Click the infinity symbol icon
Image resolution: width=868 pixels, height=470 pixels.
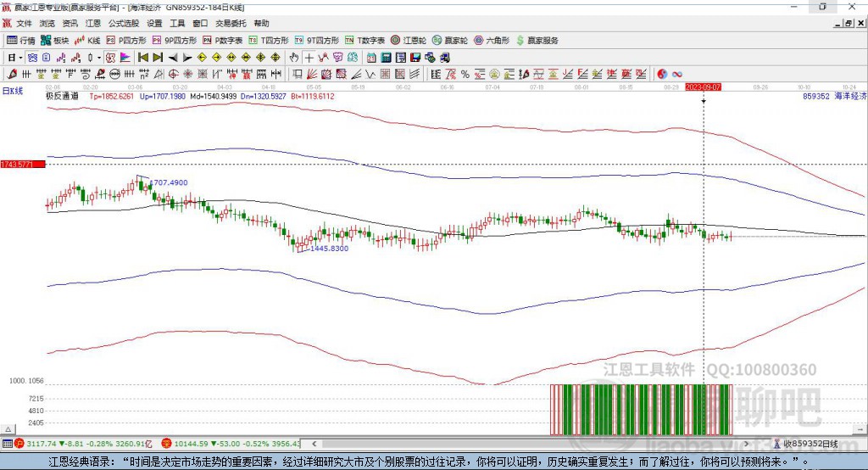(x=677, y=74)
